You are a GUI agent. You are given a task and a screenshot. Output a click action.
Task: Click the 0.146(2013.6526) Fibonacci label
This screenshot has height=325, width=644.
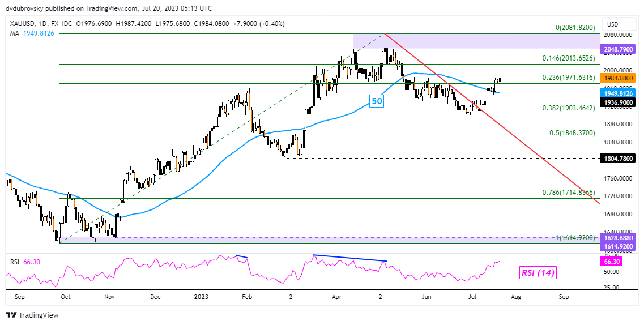pos(569,58)
